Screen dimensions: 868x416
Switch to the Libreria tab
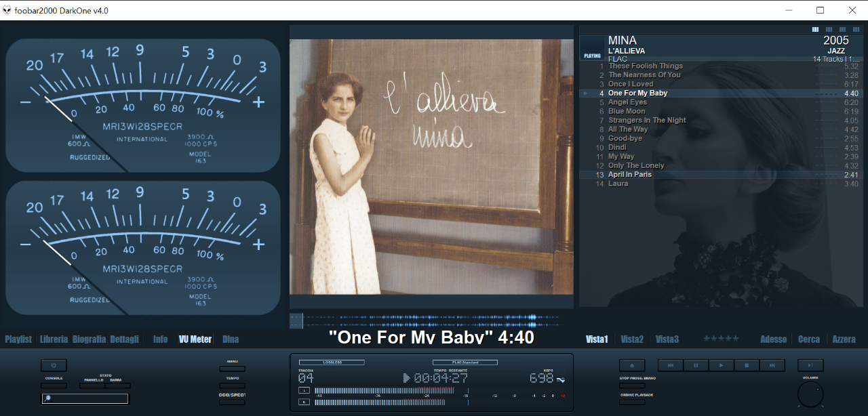pyautogui.click(x=54, y=339)
